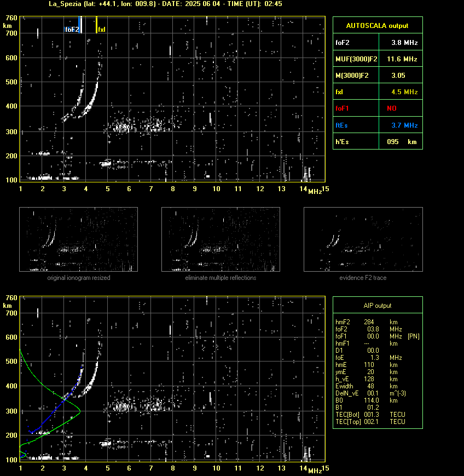Click the blue 'ftEs' label cell

[356, 125]
